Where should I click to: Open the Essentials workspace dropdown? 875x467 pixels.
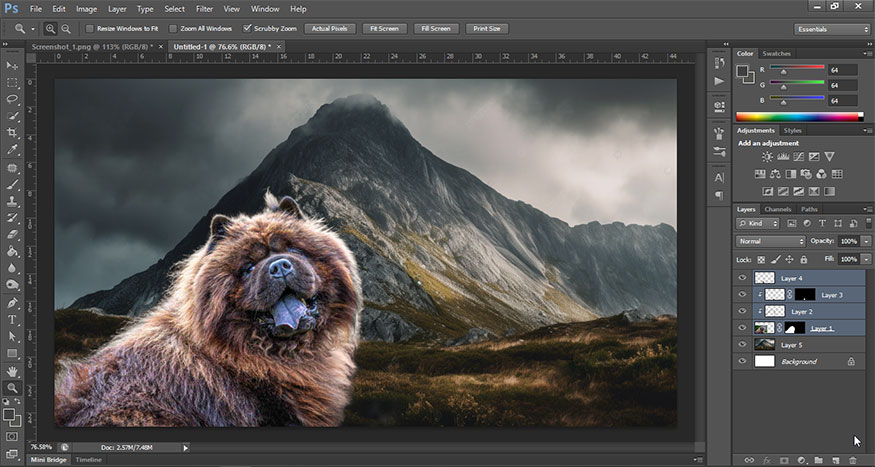coord(831,29)
